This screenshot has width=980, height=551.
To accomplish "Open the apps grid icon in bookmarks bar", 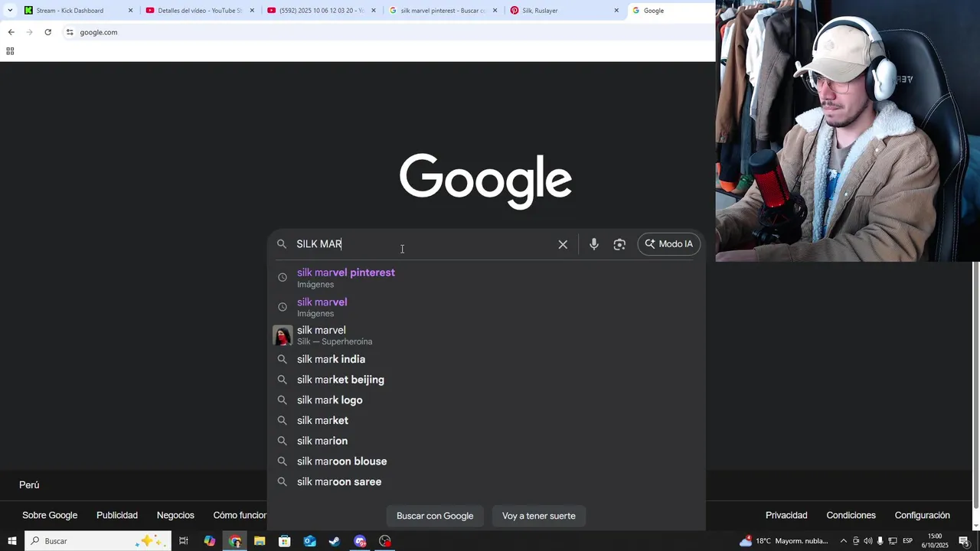I will 10,51.
